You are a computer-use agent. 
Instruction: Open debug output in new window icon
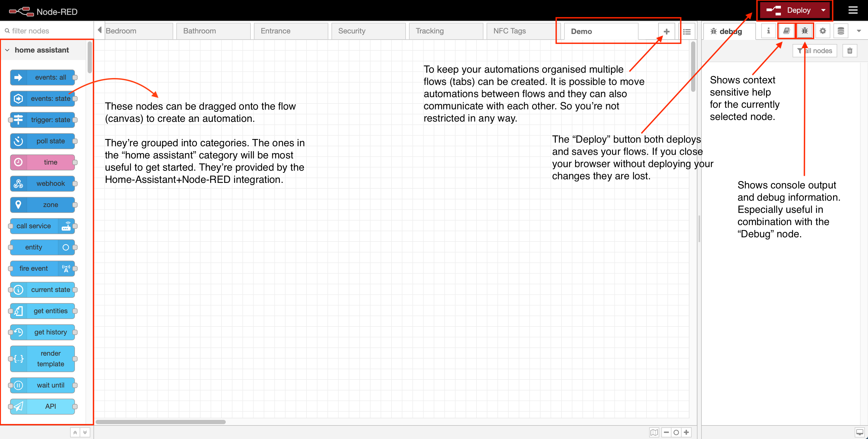click(860, 432)
